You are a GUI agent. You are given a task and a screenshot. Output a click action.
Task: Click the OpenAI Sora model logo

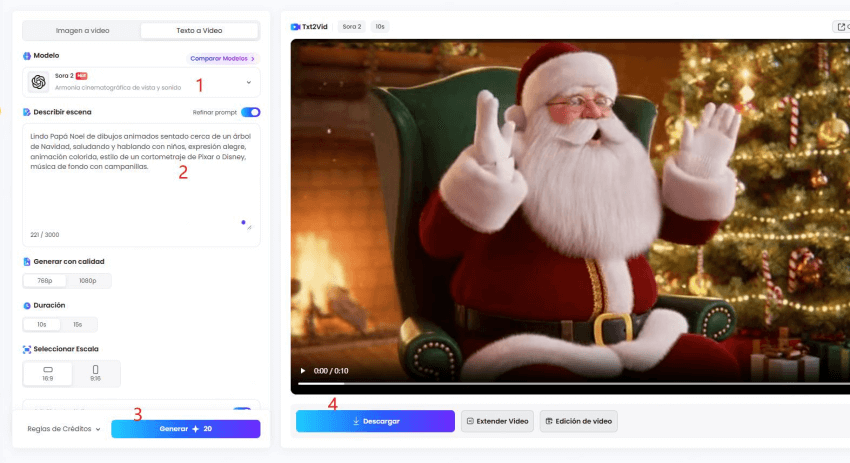pyautogui.click(x=38, y=82)
